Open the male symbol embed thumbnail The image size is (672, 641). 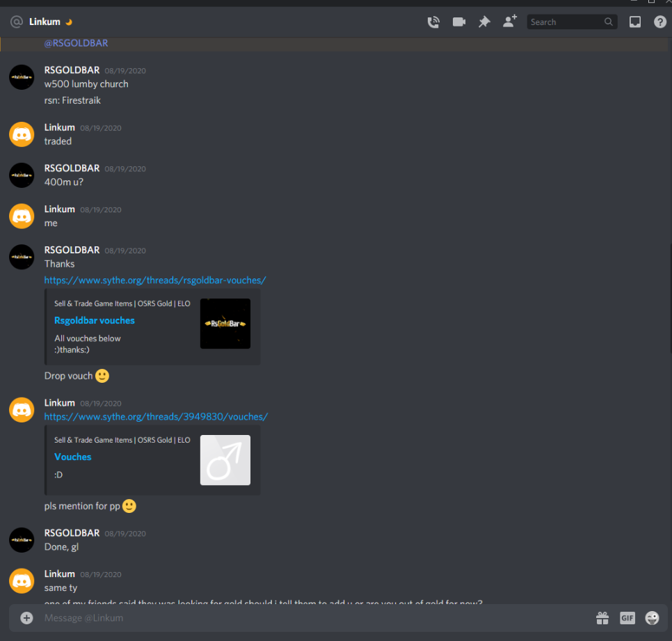point(225,460)
